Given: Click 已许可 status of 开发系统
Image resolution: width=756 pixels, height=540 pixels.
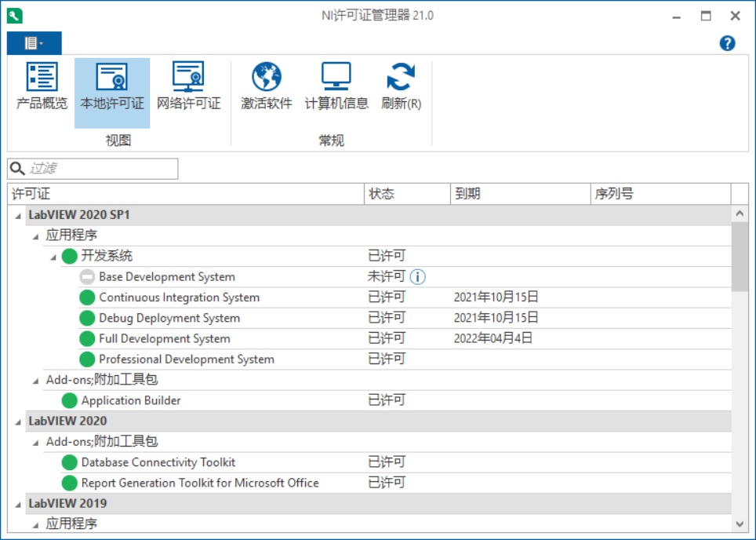Looking at the screenshot, I should [386, 256].
